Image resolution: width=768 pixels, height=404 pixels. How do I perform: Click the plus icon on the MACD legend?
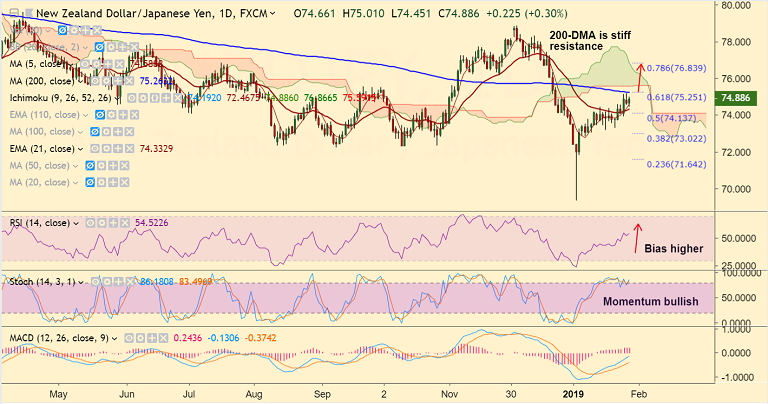(x=152, y=338)
